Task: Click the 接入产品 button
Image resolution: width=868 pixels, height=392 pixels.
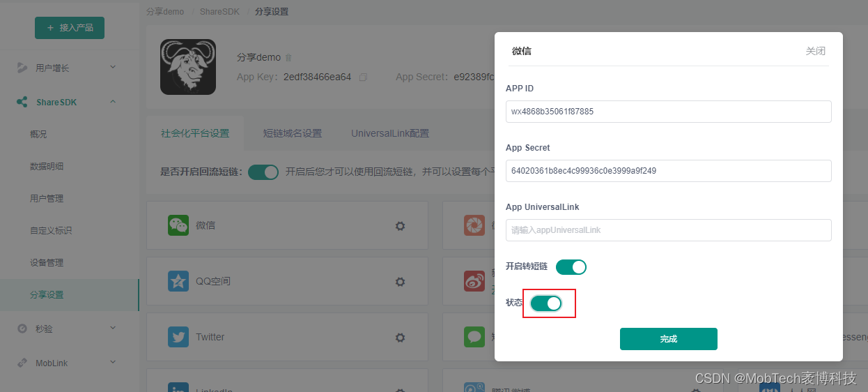Action: 70,28
